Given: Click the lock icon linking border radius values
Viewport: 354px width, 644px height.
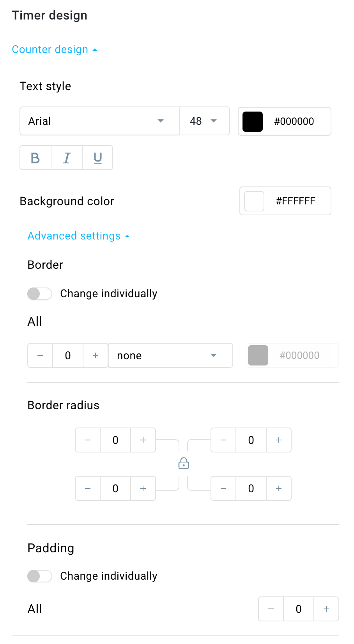Looking at the screenshot, I should [183, 463].
